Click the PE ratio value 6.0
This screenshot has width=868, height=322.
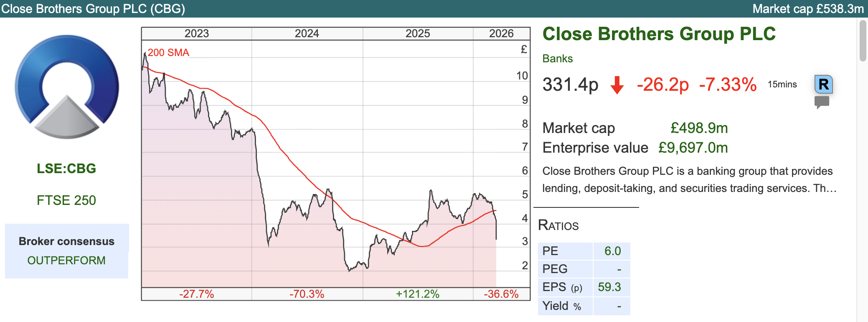point(612,251)
